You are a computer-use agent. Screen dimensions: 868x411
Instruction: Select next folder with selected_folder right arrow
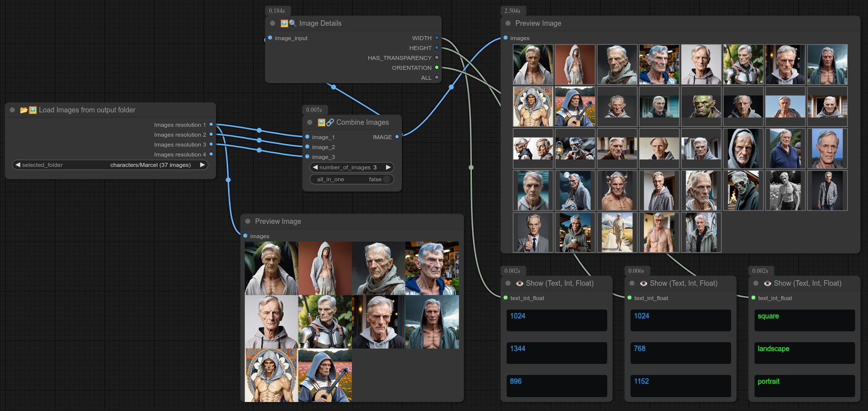(202, 165)
